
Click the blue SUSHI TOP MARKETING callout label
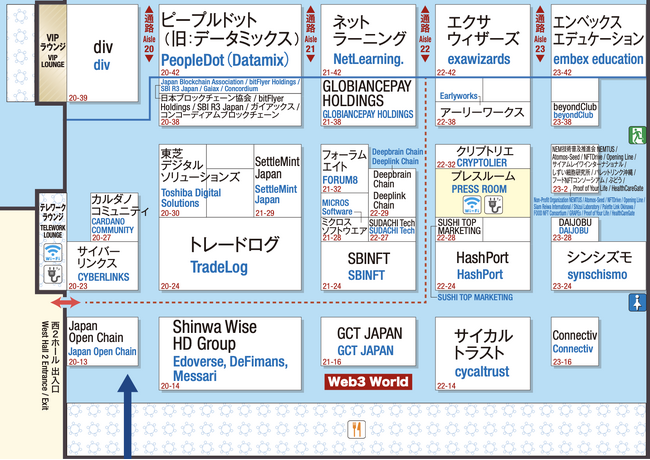[x=475, y=297]
